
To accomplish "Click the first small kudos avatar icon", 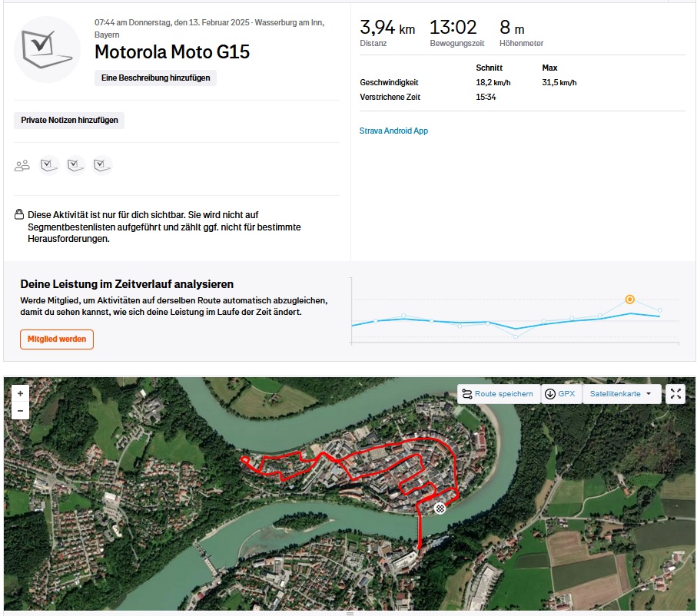I will coord(49,166).
